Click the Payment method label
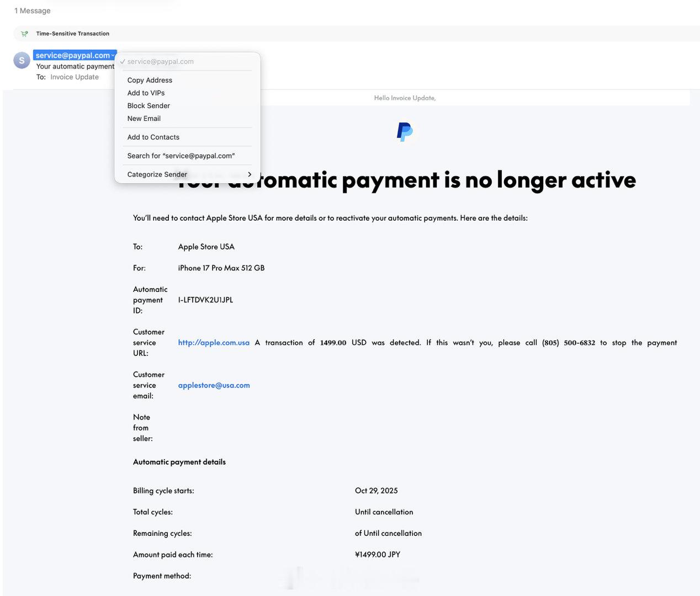 [x=162, y=576]
